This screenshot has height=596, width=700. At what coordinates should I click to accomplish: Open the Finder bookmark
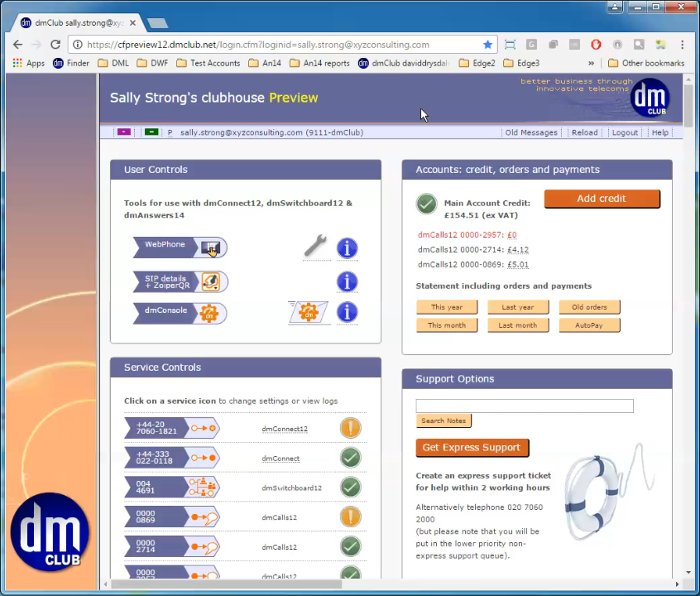click(71, 63)
